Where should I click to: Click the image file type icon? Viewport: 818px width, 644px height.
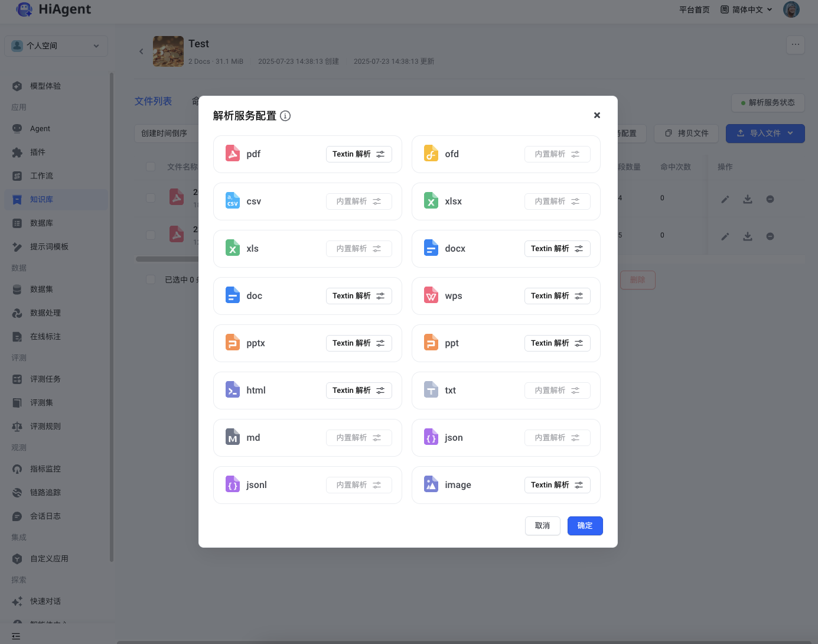tap(431, 484)
